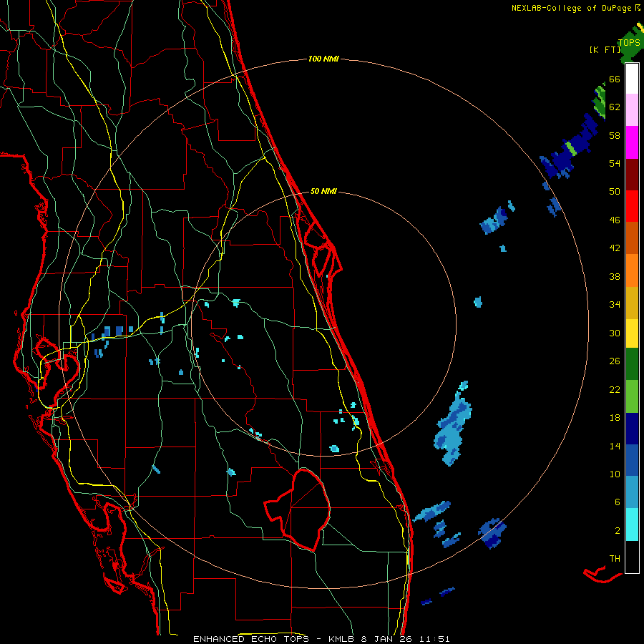Click the 2 legend value
Viewport: 644px width, 644px height.
[618, 531]
